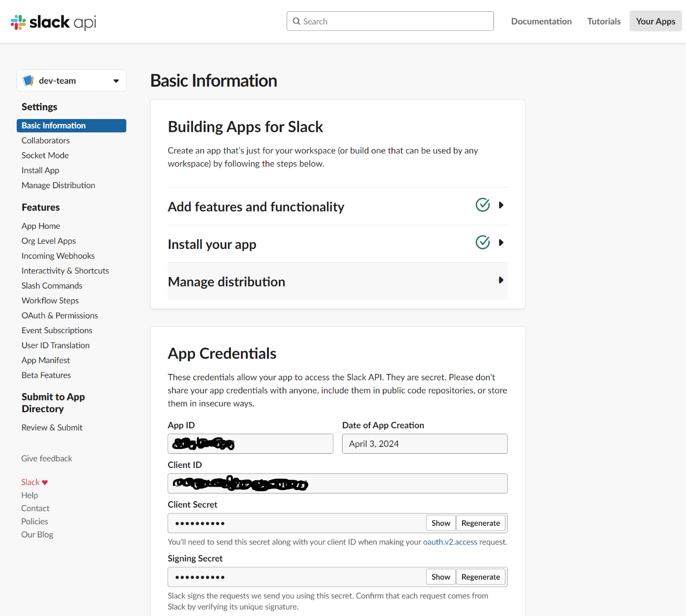This screenshot has height=616, width=686.
Task: Show the Client Secret
Action: pyautogui.click(x=441, y=523)
